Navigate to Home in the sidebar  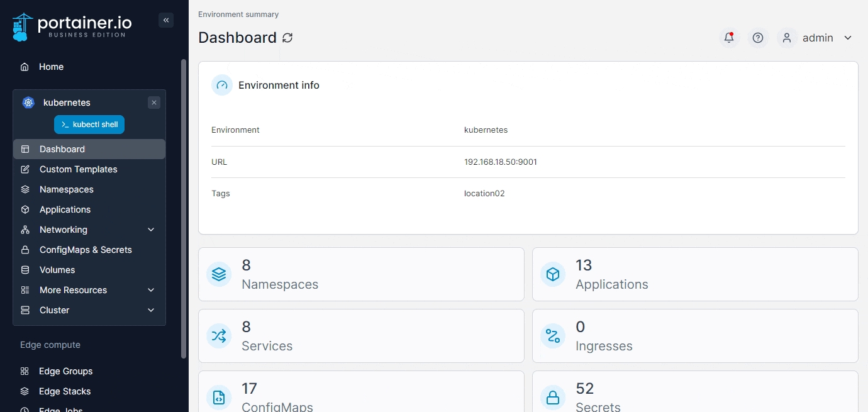[x=51, y=67]
